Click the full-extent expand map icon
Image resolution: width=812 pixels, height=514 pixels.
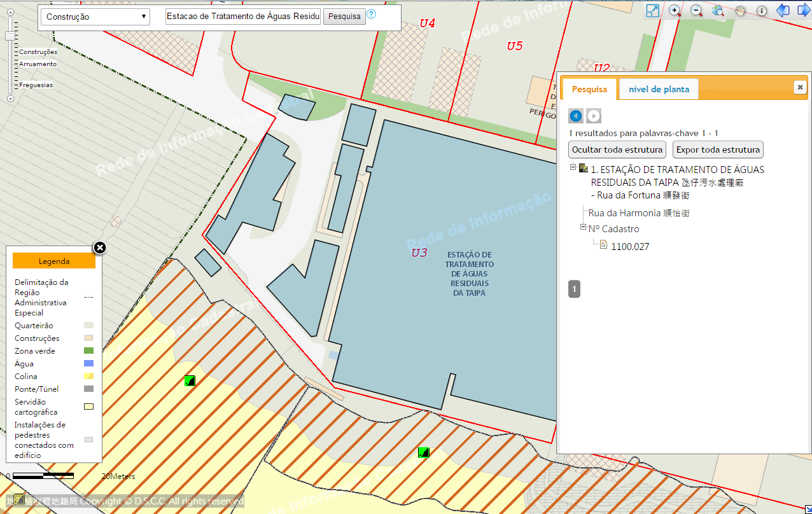click(653, 11)
